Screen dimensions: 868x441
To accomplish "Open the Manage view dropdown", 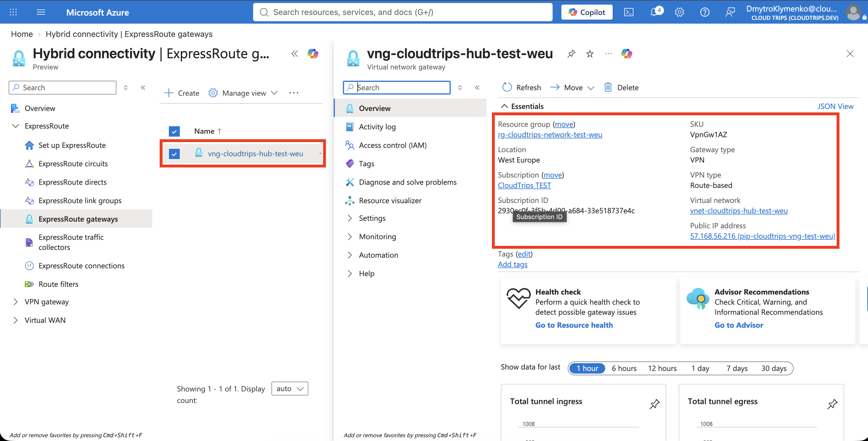I will tap(243, 93).
